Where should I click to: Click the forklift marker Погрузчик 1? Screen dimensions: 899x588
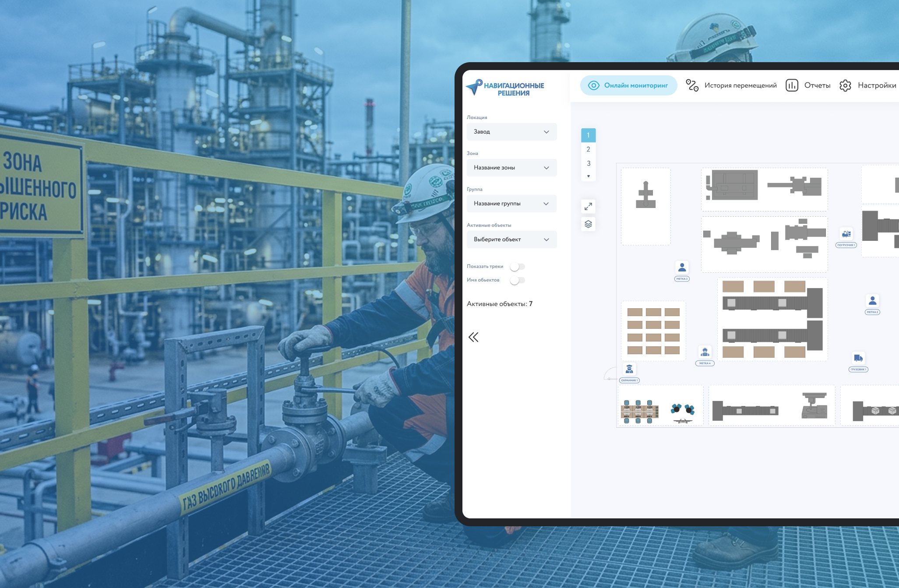point(846,235)
